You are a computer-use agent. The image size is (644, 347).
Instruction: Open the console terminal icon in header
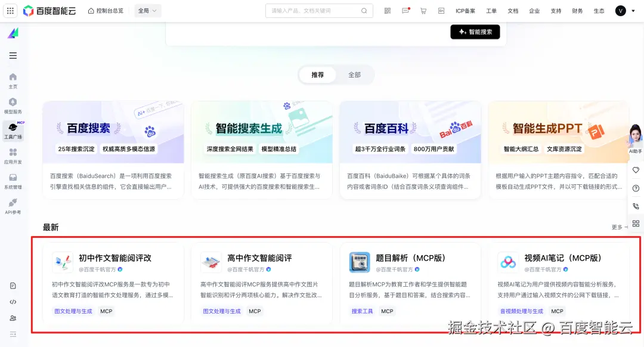441,11
